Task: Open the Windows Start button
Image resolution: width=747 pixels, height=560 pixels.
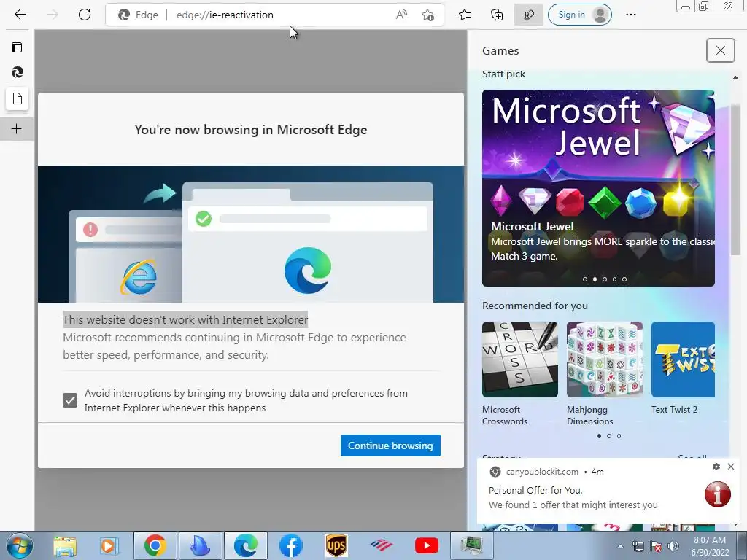Action: (20, 545)
